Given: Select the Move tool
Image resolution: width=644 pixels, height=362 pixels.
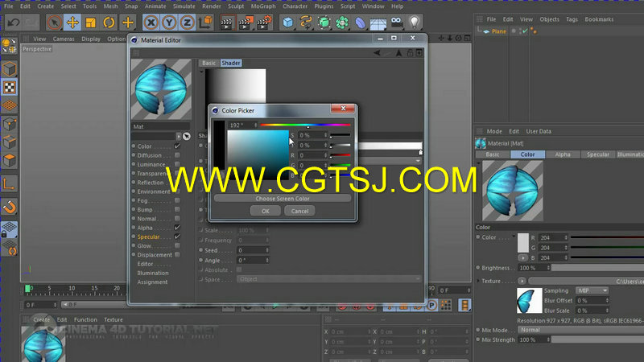Looking at the screenshot, I should pos(72,23).
